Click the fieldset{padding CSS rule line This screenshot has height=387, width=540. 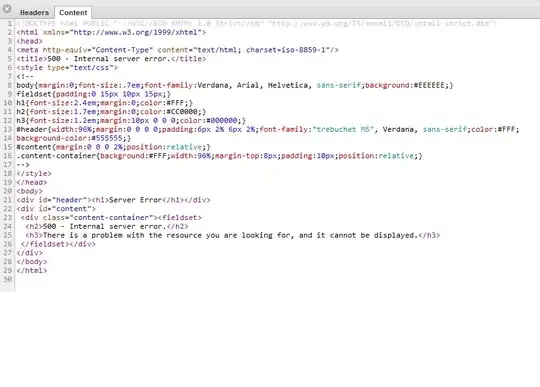(x=94, y=94)
